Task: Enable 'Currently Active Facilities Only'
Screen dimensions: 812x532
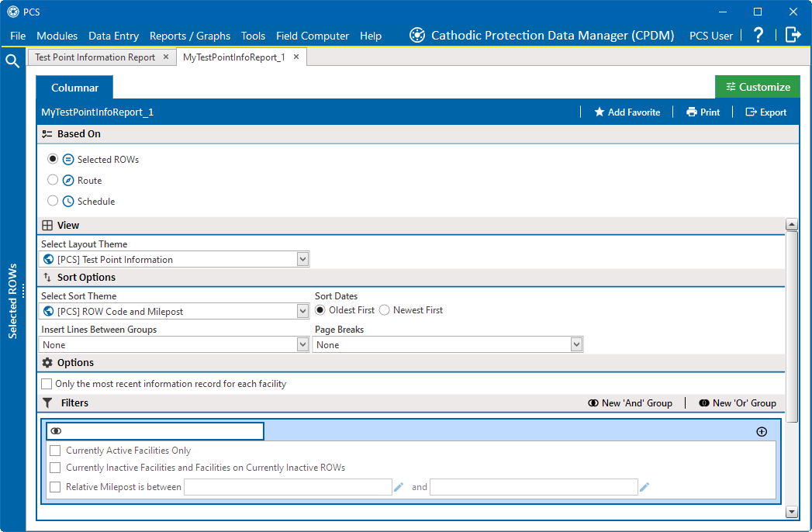Action: click(55, 450)
